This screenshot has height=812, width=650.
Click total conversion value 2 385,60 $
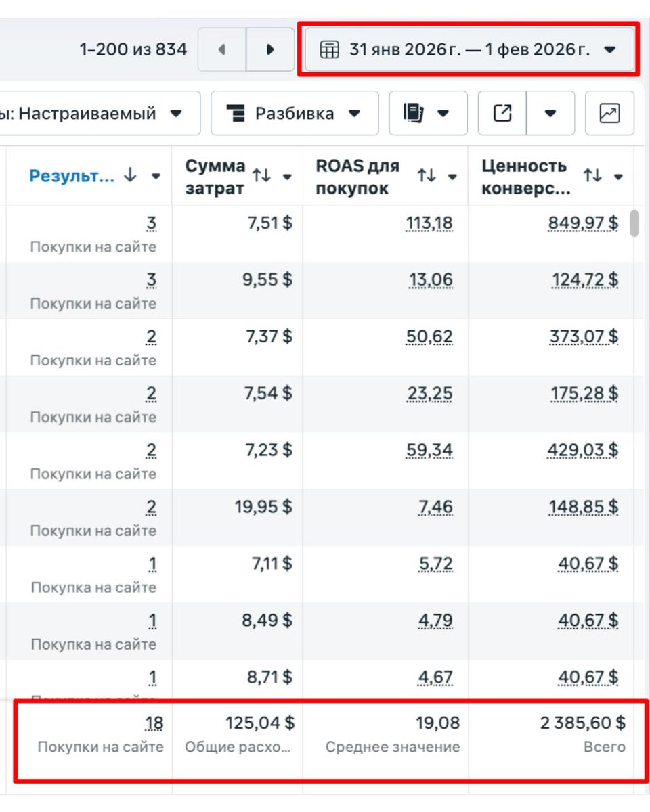[582, 724]
